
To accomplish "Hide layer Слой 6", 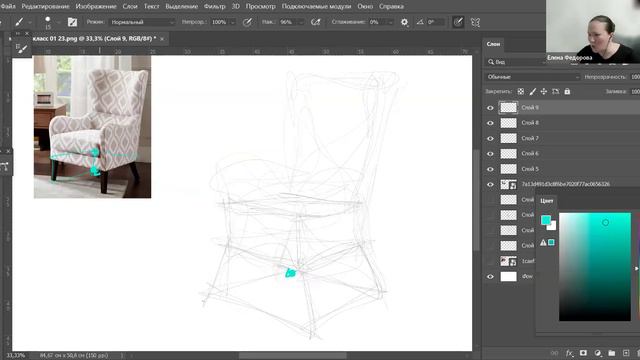I will pos(490,153).
